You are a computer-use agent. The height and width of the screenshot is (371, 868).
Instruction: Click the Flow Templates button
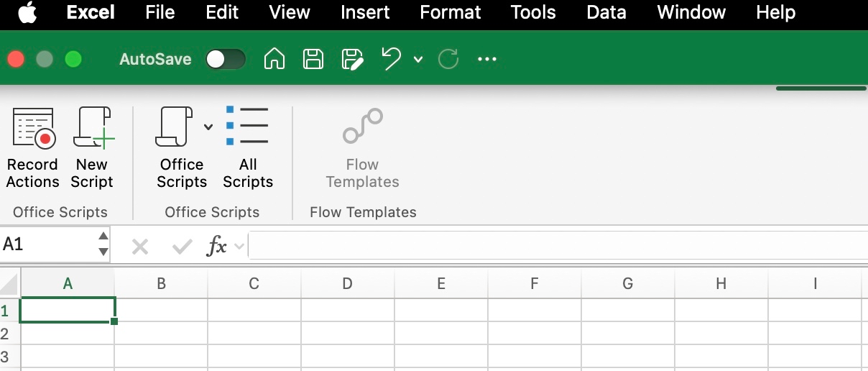363,149
